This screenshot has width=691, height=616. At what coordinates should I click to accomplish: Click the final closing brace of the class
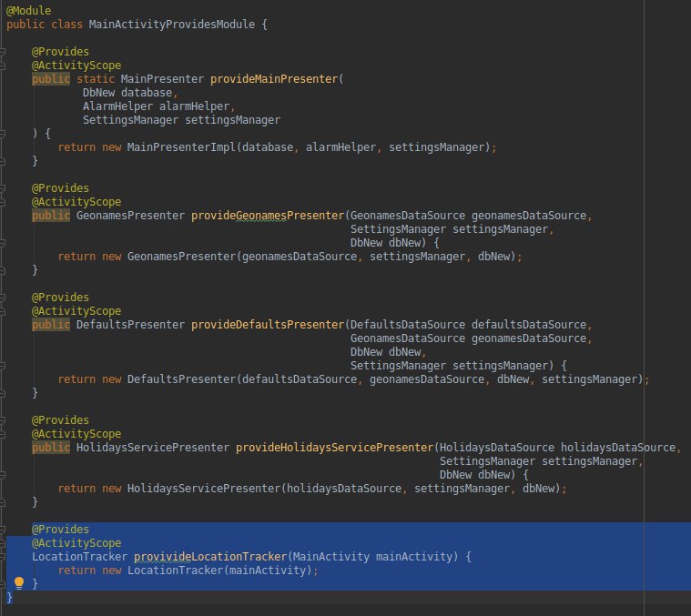10,598
